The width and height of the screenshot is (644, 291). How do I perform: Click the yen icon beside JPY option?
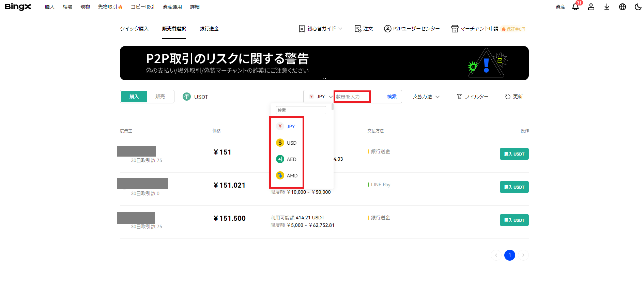pos(280,127)
